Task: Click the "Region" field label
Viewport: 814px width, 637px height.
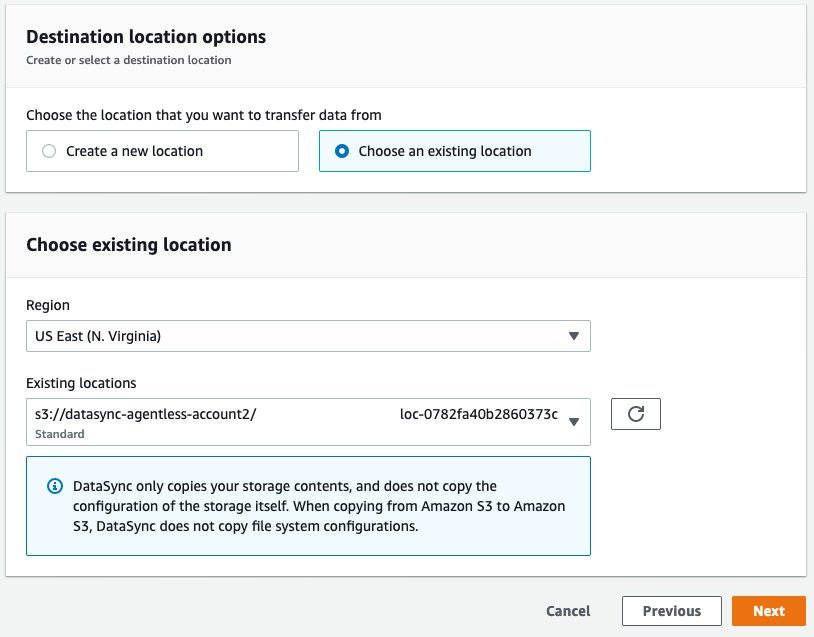Action: 48,305
